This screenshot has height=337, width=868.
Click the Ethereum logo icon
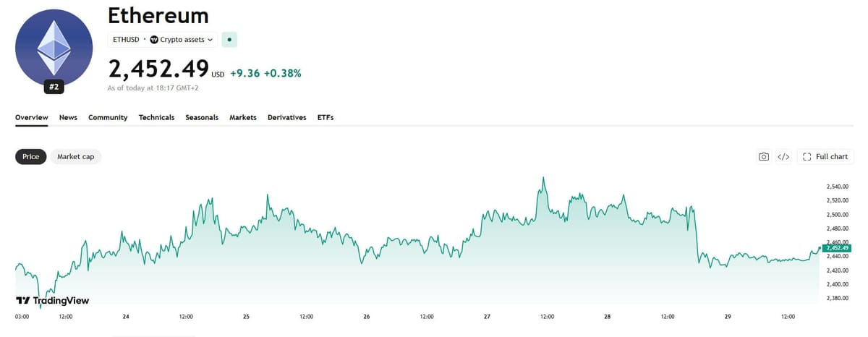(x=54, y=48)
